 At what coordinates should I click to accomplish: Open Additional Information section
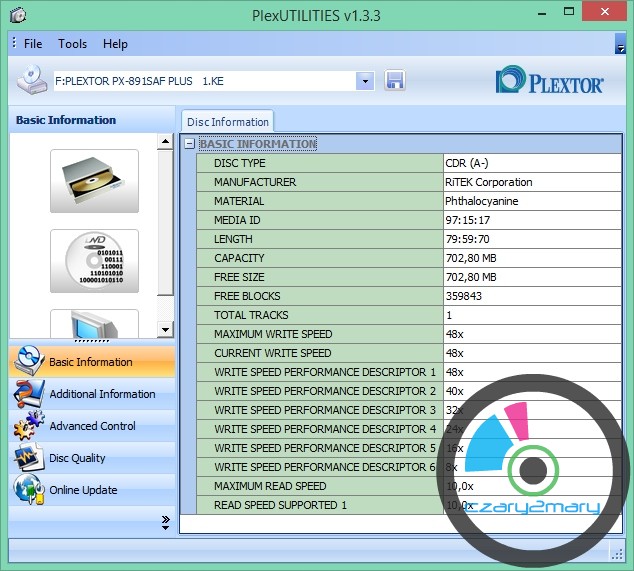(x=92, y=393)
